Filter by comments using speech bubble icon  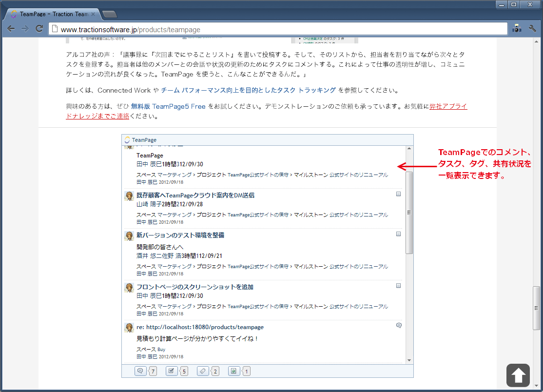[140, 371]
